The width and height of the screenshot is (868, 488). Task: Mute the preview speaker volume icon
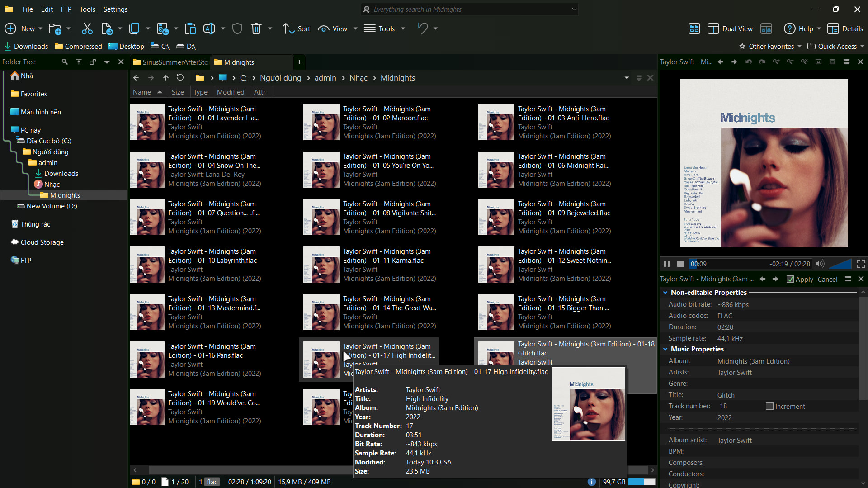(820, 264)
